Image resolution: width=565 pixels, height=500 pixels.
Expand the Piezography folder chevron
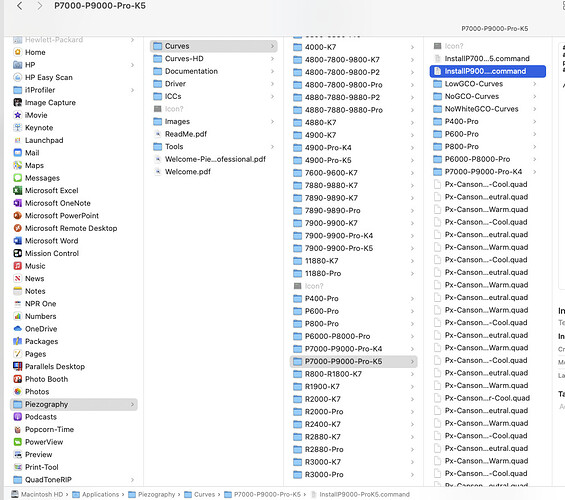(132, 404)
